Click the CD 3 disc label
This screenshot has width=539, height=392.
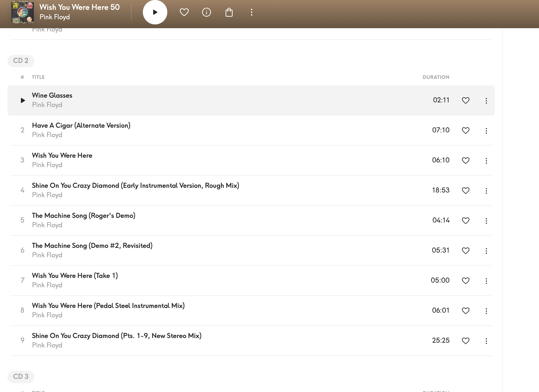coord(21,377)
